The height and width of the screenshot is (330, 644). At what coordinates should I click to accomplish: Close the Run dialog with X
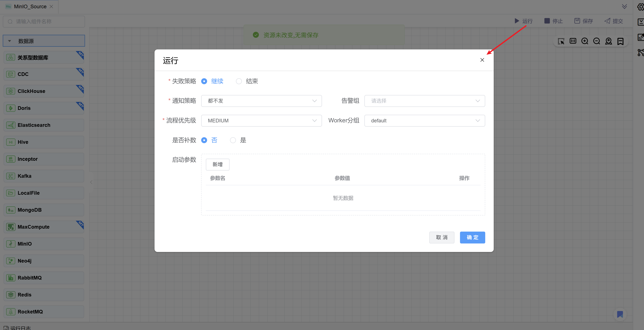click(482, 60)
